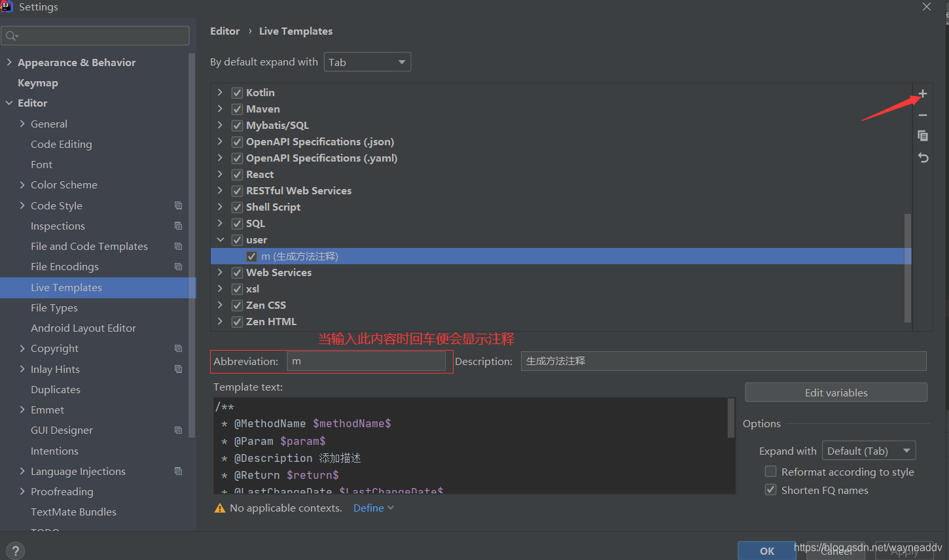Screen dimensions: 949x560
Task: Expand the Kotlin template group
Action: click(x=220, y=92)
